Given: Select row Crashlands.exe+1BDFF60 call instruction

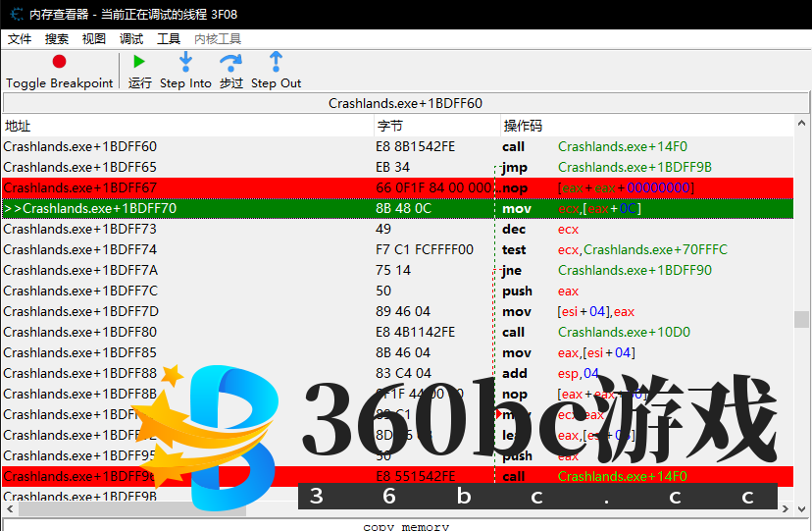Looking at the screenshot, I should coord(398,146).
